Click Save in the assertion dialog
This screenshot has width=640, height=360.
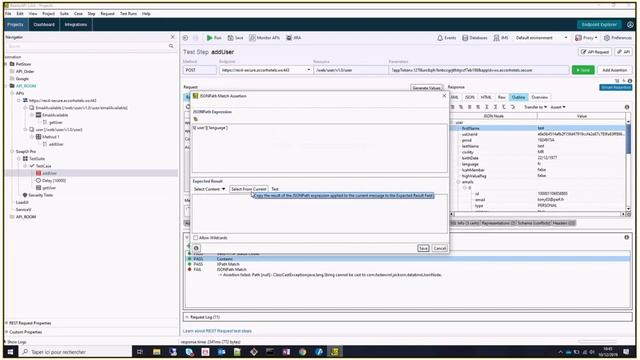[423, 248]
